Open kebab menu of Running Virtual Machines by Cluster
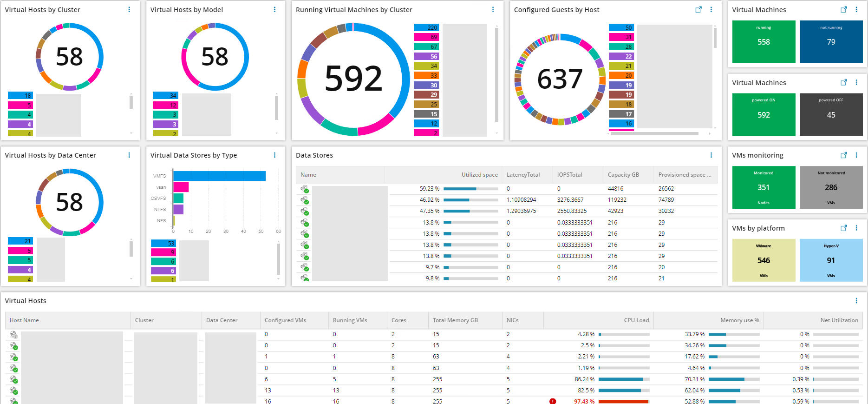Image resolution: width=868 pixels, height=404 pixels. click(x=493, y=9)
